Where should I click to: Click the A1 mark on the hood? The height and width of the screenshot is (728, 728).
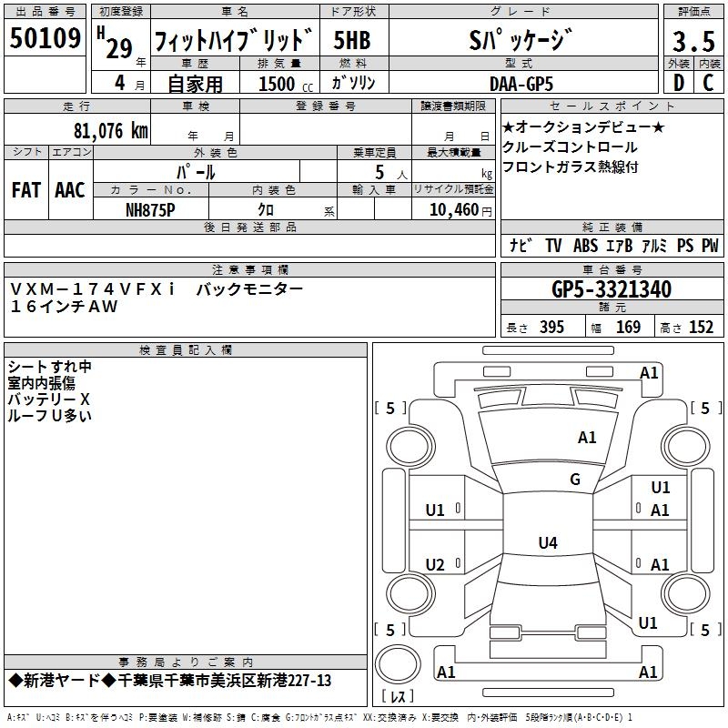coord(587,437)
